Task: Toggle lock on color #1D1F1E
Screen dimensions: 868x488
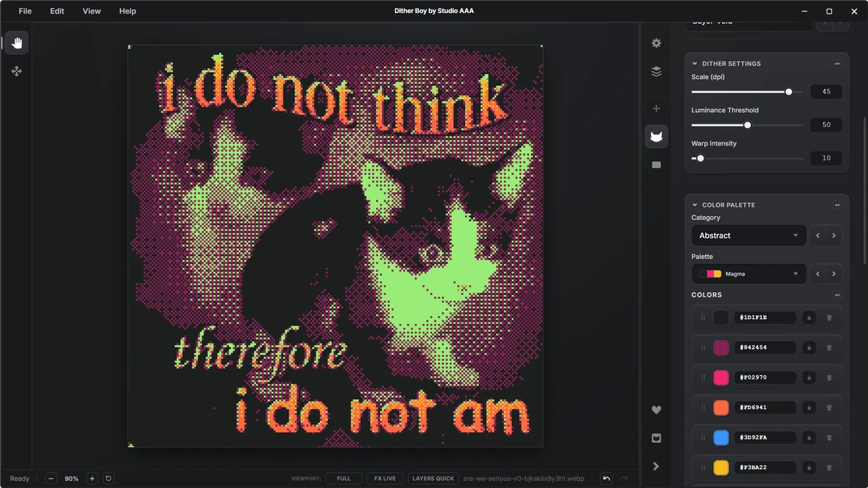Action: tap(809, 318)
